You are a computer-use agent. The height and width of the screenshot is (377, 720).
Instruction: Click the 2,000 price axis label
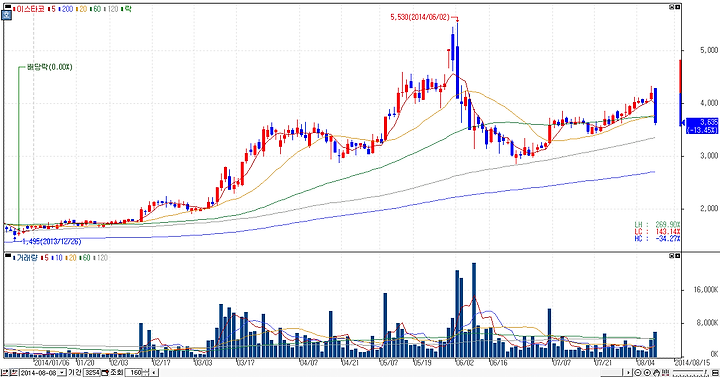click(709, 208)
